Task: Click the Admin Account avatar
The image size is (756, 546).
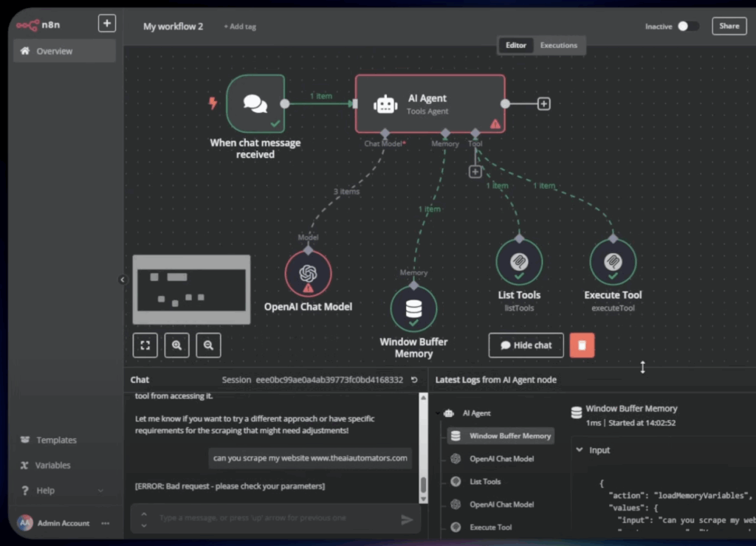Action: (x=24, y=522)
